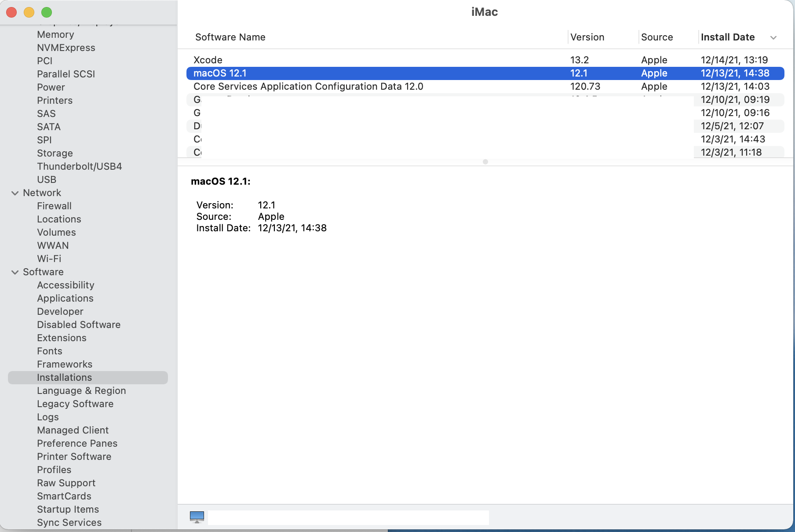Screen dimensions: 795x532
Task: Select Frameworks under Software
Action: pyautogui.click(x=65, y=364)
